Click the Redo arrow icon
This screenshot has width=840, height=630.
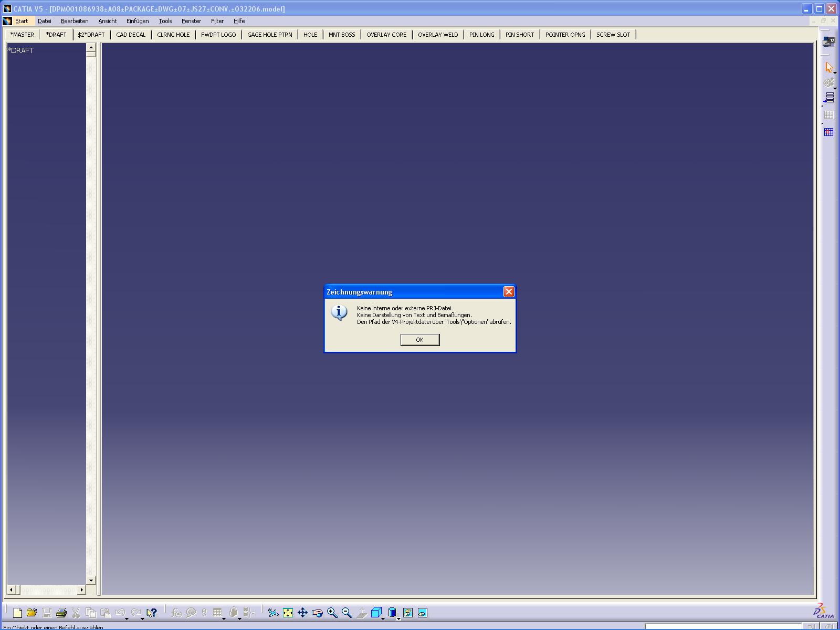click(x=136, y=612)
